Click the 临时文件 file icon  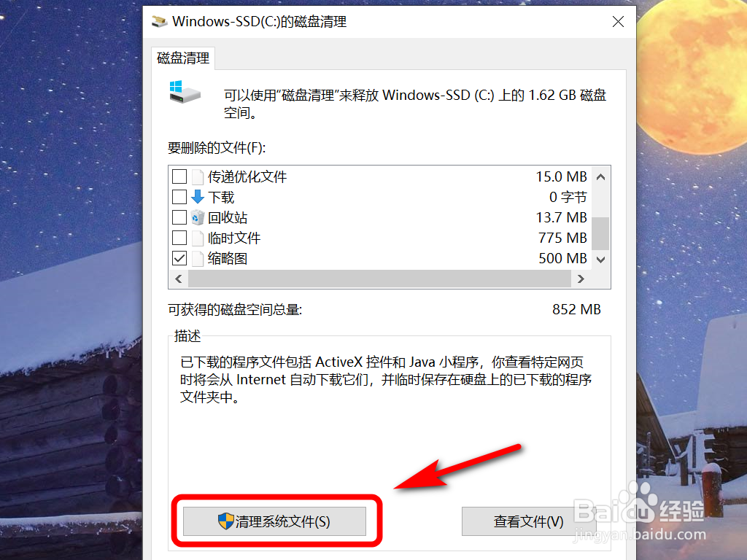click(198, 238)
